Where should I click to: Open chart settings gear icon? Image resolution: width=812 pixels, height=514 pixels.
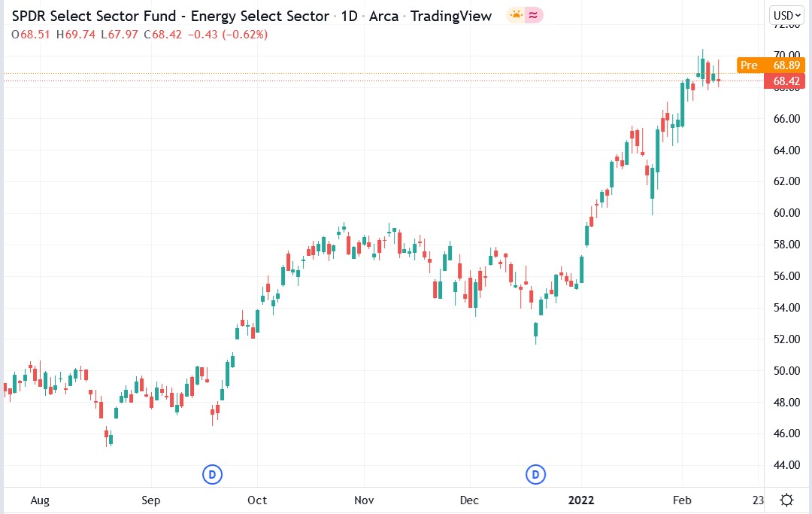tap(786, 500)
